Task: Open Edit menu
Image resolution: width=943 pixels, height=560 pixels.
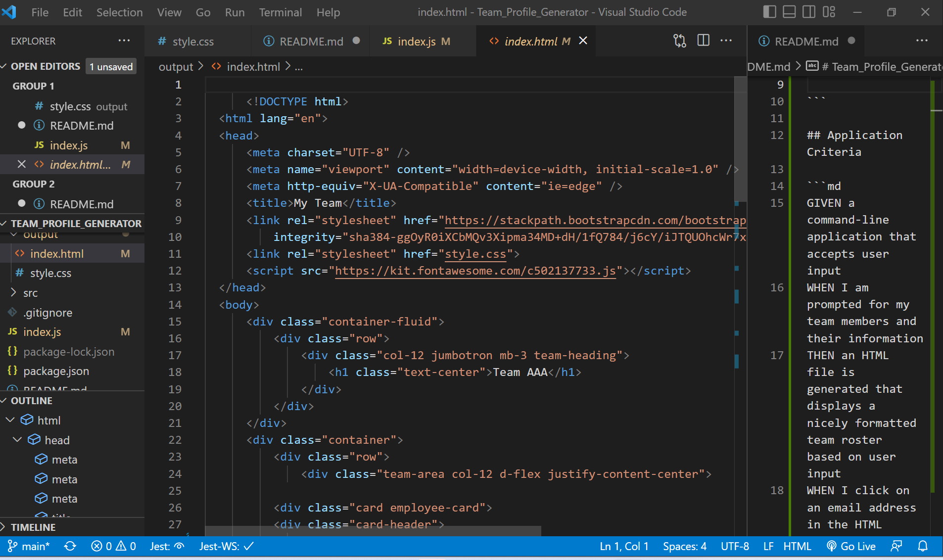Action: (72, 12)
